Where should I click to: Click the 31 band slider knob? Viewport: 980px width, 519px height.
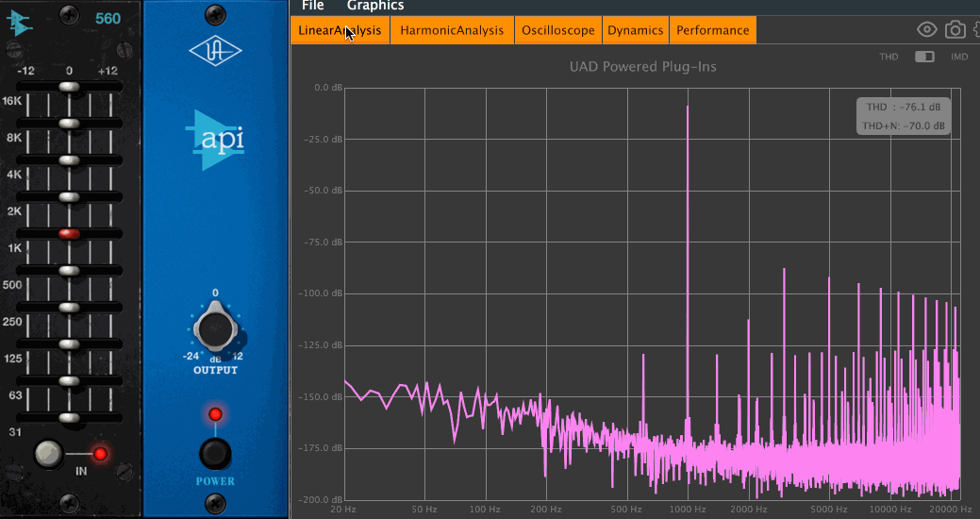pos(70,418)
